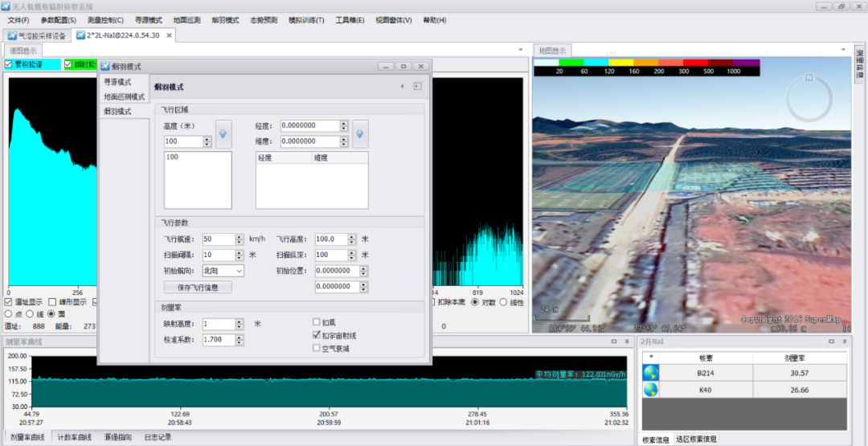The height and width of the screenshot is (446, 868).
Task: Expand the 谱图显示 panel dropdown arrow
Action: [x=520, y=50]
